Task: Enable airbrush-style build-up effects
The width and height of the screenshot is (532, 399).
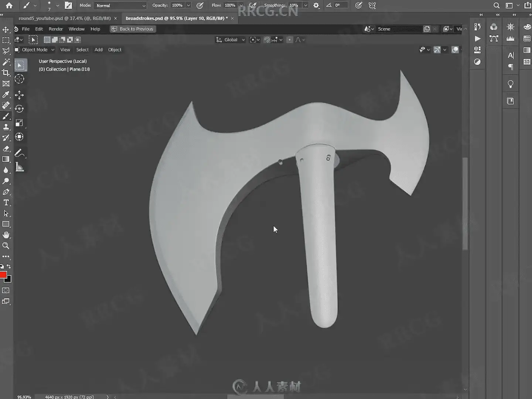Action: (x=253, y=6)
